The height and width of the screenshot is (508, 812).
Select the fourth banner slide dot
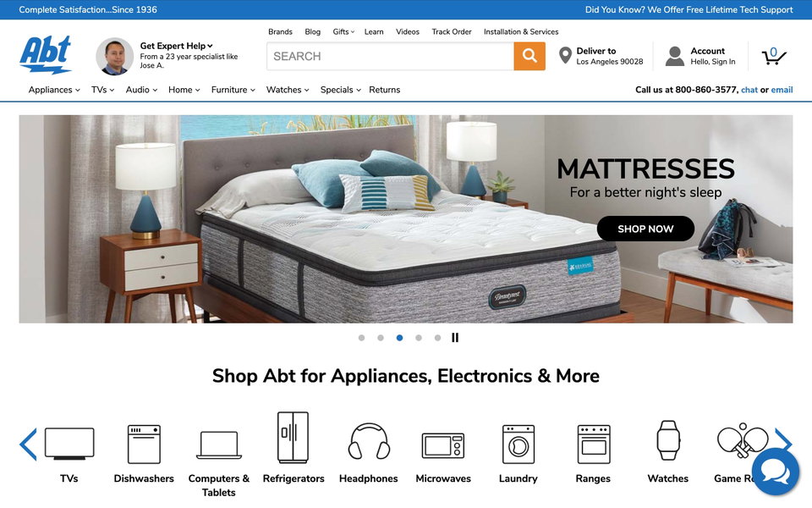[419, 338]
